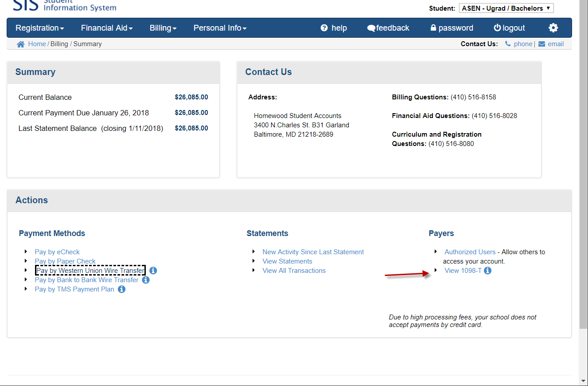The height and width of the screenshot is (386, 588).
Task: Click '3400 N.Charles St. B31 Garland' address line
Action: coord(301,125)
